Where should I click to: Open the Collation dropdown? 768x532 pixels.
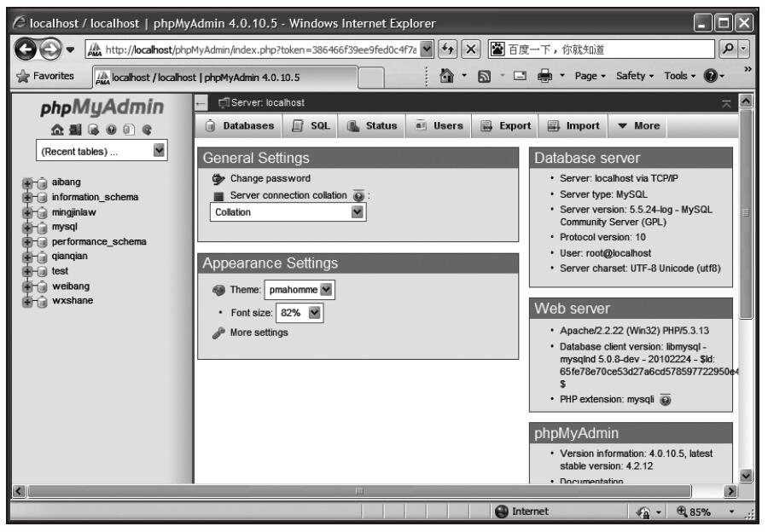coord(288,212)
